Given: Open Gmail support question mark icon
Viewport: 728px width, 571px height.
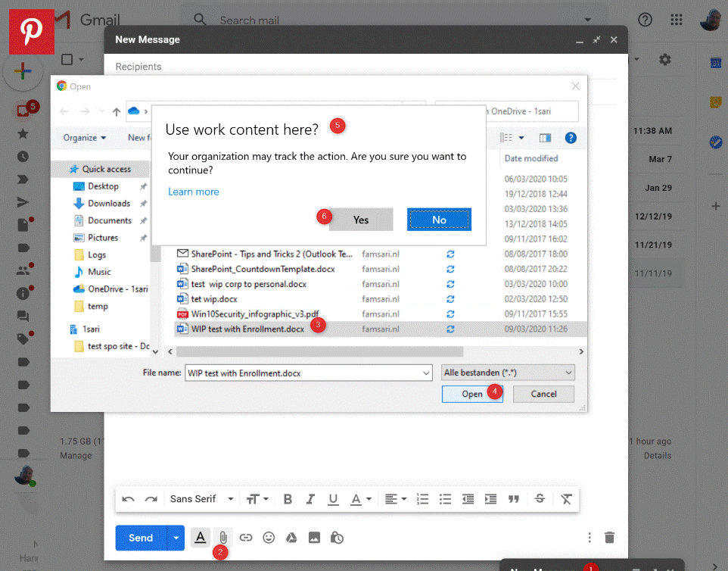Looking at the screenshot, I should coord(645,20).
